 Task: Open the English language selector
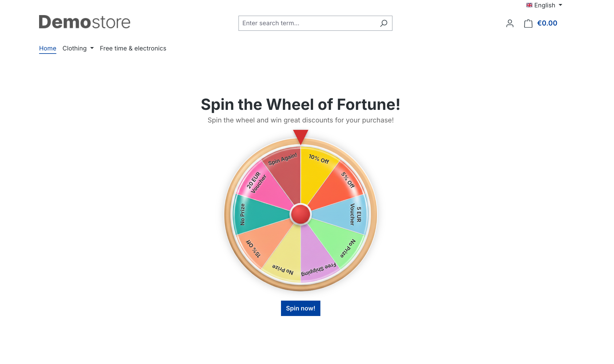click(544, 5)
